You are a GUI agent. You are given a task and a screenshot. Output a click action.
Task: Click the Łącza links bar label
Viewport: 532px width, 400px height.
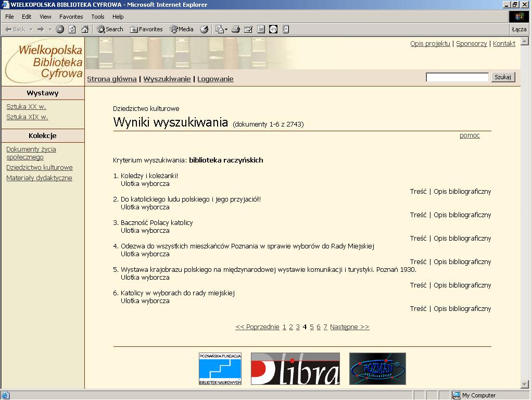[x=519, y=30]
